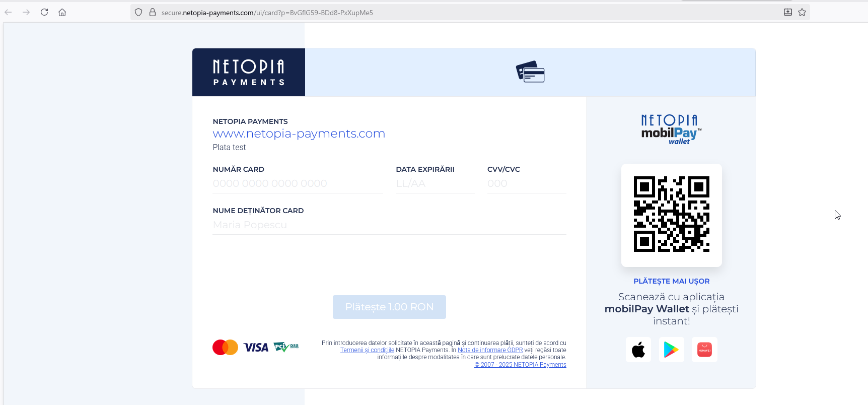Open the Termenii și condițiile link
This screenshot has height=405, width=868.
367,350
